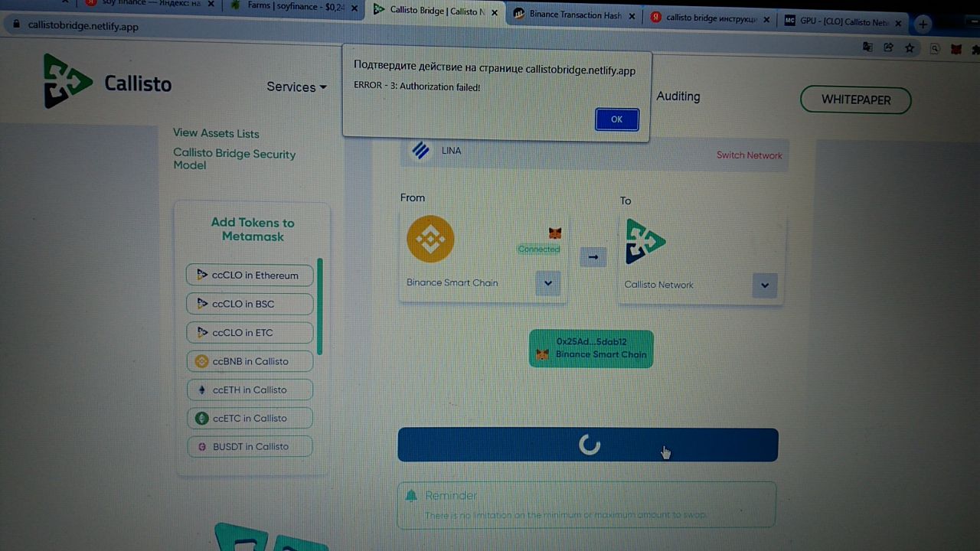The image size is (980, 551).
Task: Click the Binance Smart Chain network name
Action: (452, 282)
